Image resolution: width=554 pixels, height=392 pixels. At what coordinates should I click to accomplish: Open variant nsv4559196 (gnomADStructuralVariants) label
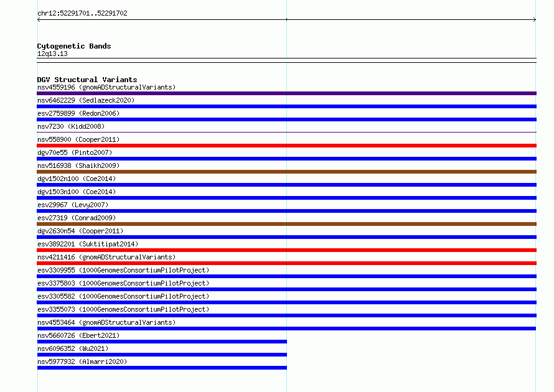click(106, 87)
